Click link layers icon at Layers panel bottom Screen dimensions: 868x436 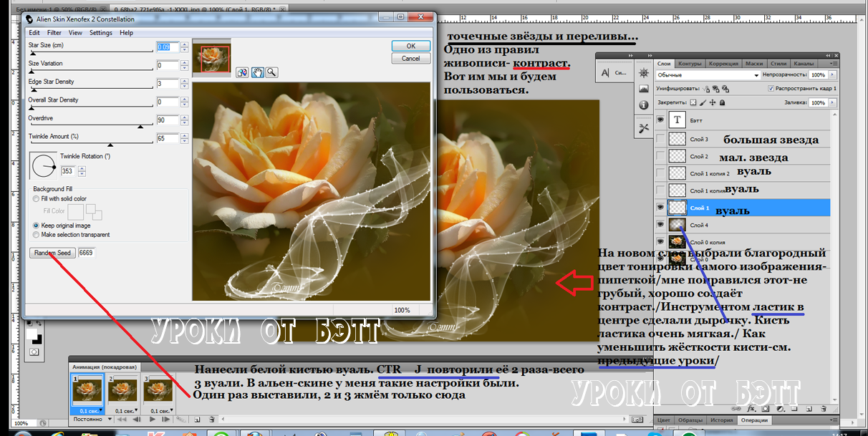coord(736,409)
